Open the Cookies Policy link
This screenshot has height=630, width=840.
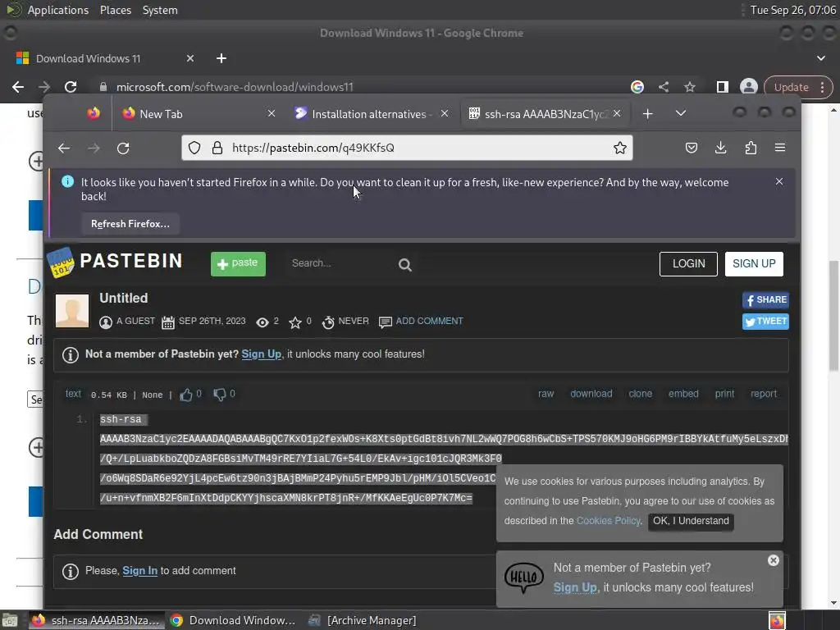608,521
